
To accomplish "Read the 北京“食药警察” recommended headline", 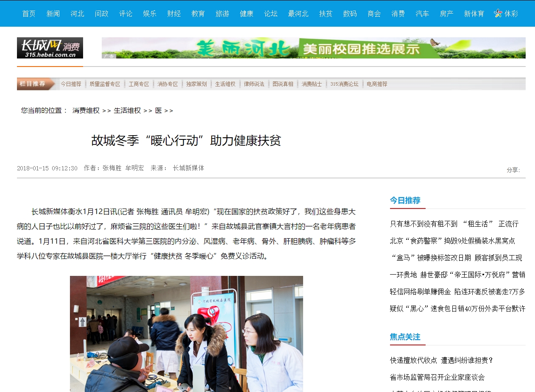I will click(x=452, y=241).
